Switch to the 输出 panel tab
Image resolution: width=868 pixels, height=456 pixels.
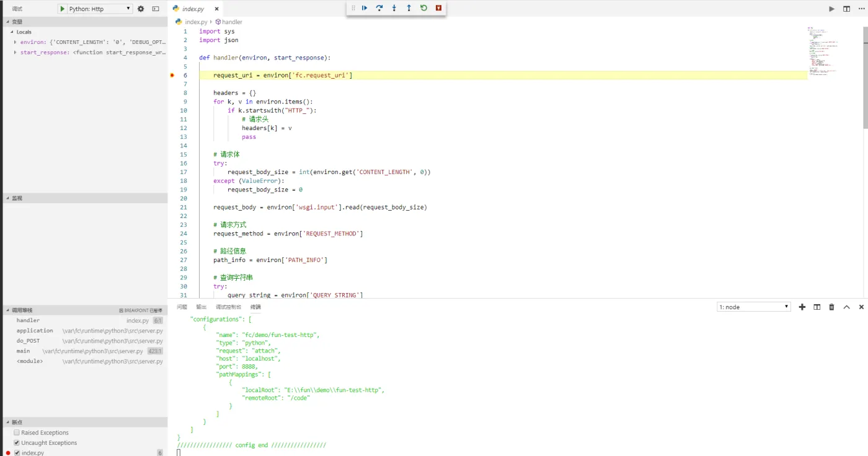[x=201, y=307]
